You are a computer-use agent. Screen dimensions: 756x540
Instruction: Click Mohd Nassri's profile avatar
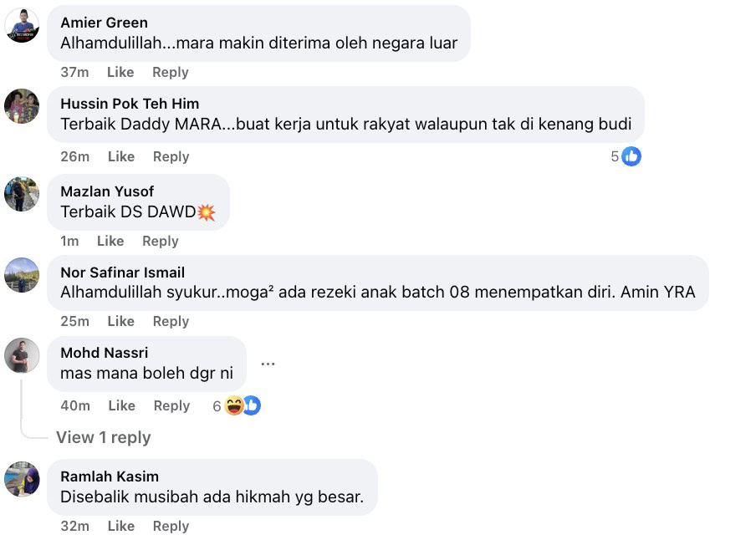[22, 356]
